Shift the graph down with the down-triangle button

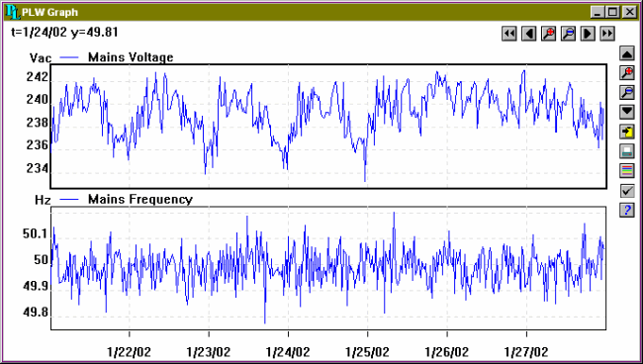[627, 112]
